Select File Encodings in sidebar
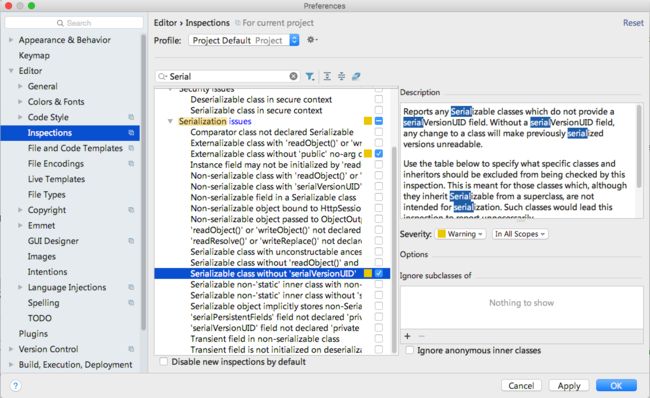 tap(56, 163)
